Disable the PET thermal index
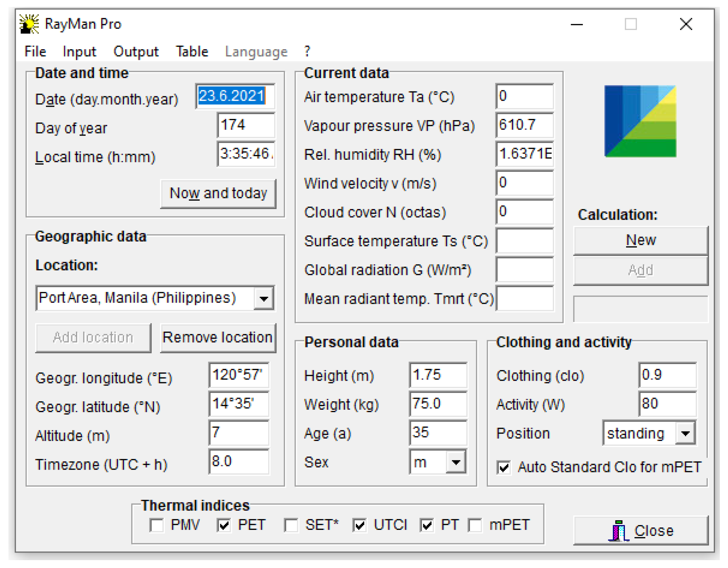 [x=225, y=525]
